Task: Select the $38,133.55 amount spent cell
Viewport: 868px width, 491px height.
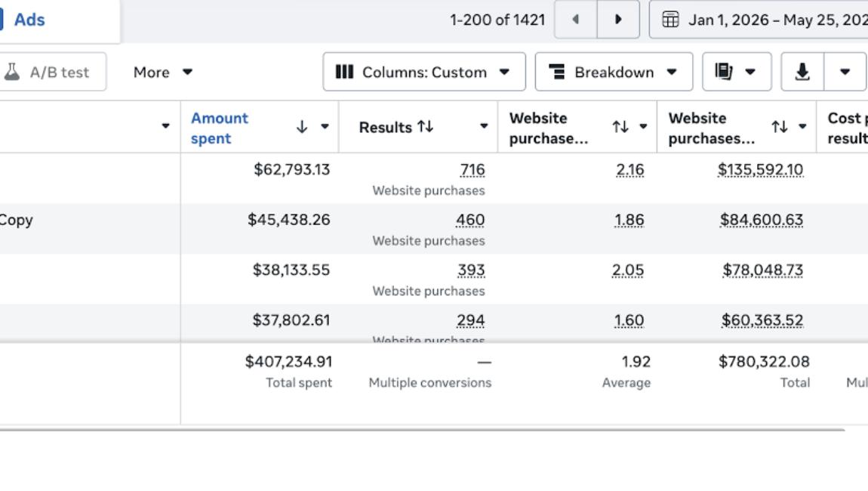Action: click(x=291, y=270)
